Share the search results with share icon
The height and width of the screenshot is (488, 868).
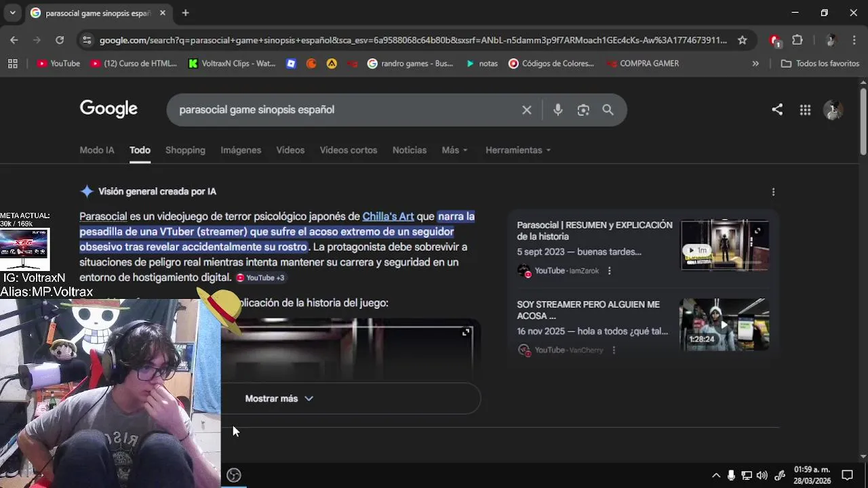(x=777, y=110)
